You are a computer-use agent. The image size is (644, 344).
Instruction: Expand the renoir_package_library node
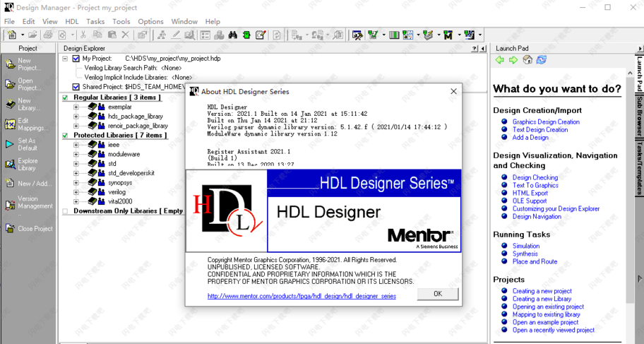click(x=76, y=126)
